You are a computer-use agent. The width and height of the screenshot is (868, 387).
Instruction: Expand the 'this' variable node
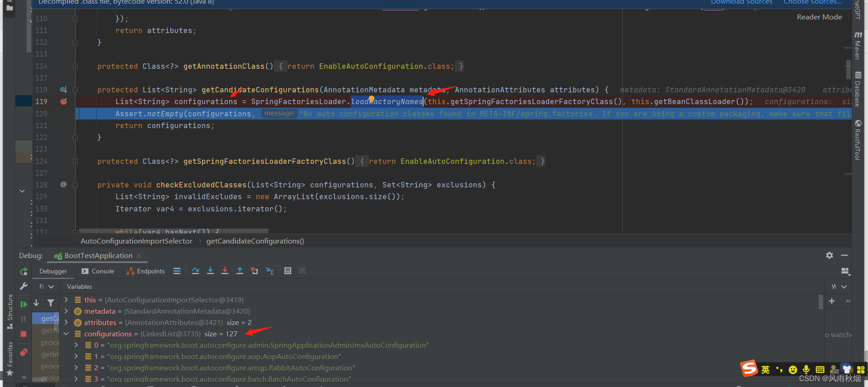coord(66,300)
